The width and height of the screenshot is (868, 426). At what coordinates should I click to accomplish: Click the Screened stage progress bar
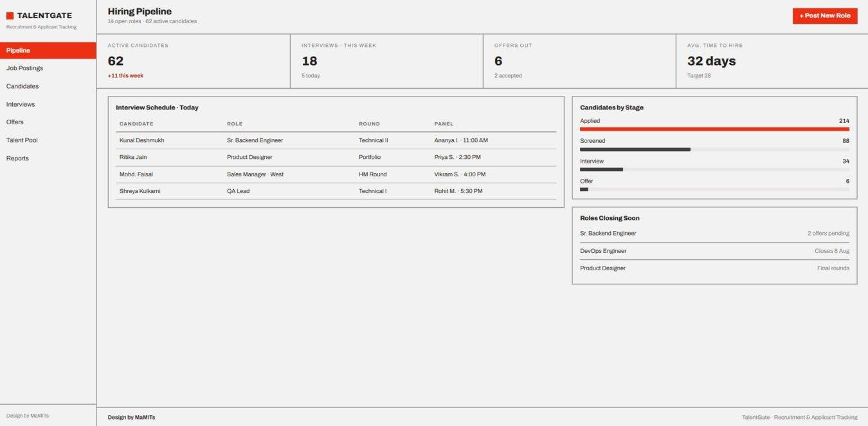714,149
